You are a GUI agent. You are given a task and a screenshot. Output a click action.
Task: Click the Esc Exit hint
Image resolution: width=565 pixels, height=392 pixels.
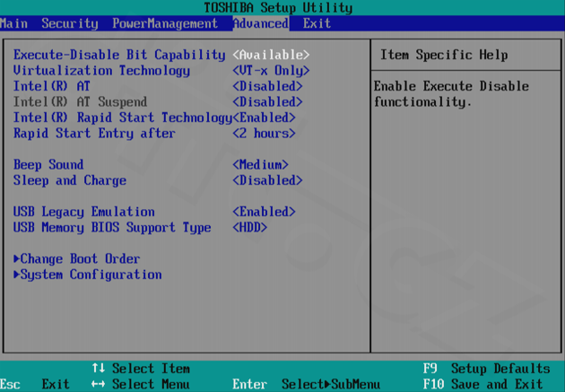tap(35, 384)
